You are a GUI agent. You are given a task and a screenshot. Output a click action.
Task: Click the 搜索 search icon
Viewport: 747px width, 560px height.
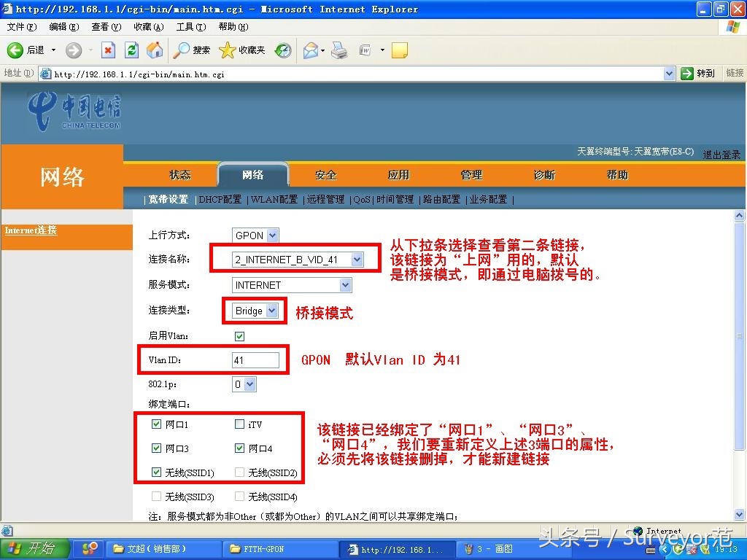point(182,50)
